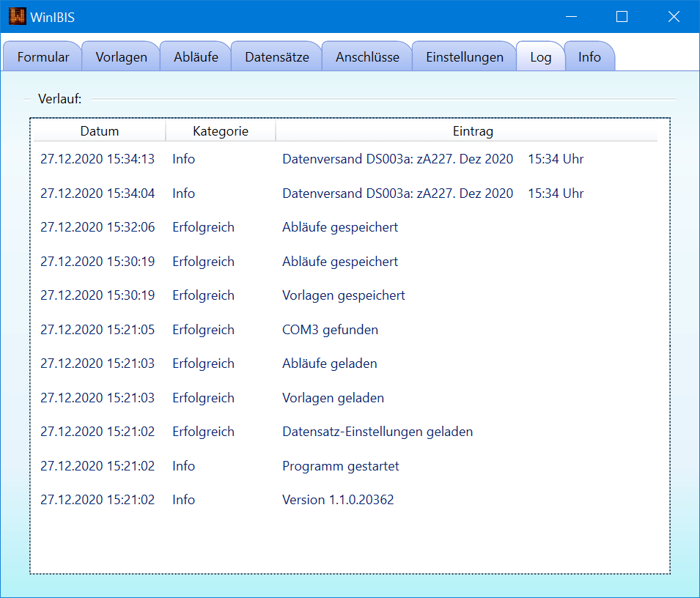Maximize the WinIBIS window
The width and height of the screenshot is (700, 598).
622,17
